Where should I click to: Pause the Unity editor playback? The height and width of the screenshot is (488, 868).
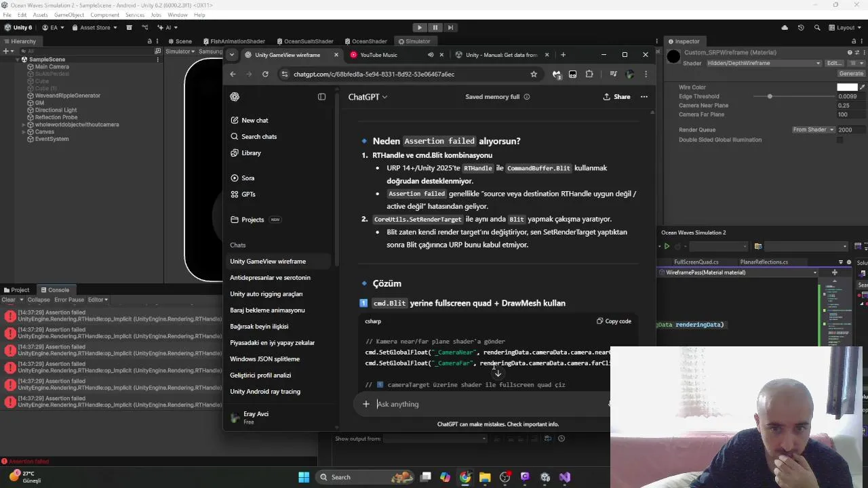tap(435, 27)
